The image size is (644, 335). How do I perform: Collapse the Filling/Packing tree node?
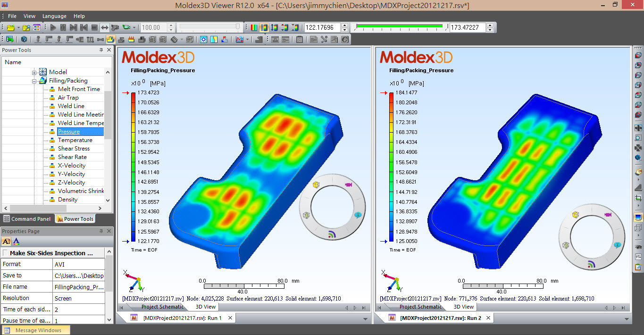tap(34, 81)
